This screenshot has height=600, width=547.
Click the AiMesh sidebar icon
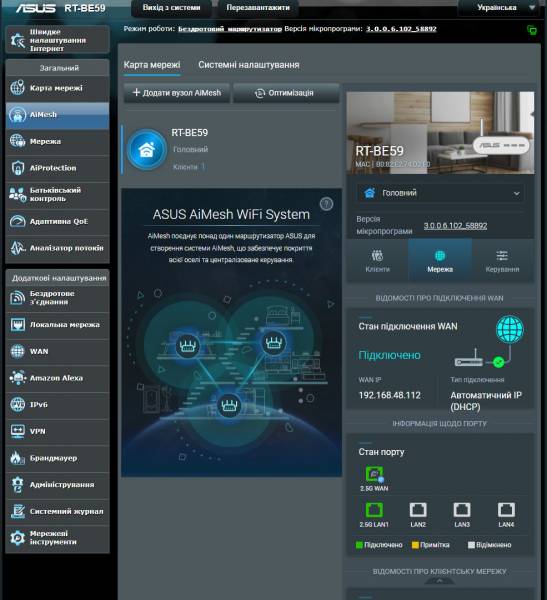(17, 114)
